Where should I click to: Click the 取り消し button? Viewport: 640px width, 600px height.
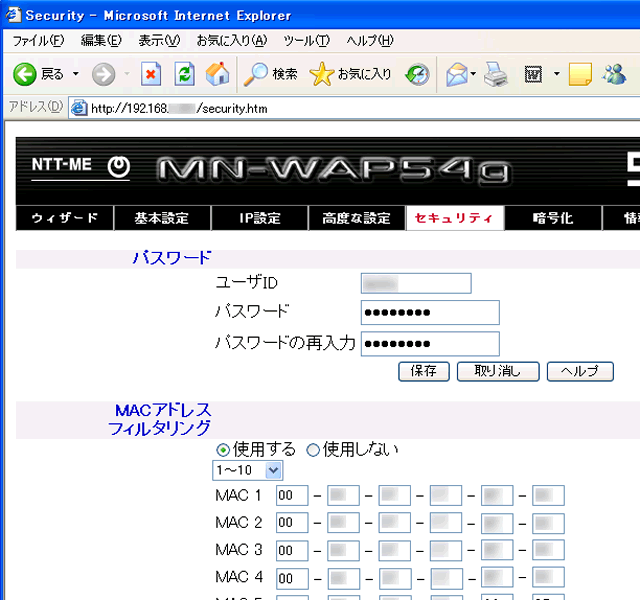tap(498, 371)
